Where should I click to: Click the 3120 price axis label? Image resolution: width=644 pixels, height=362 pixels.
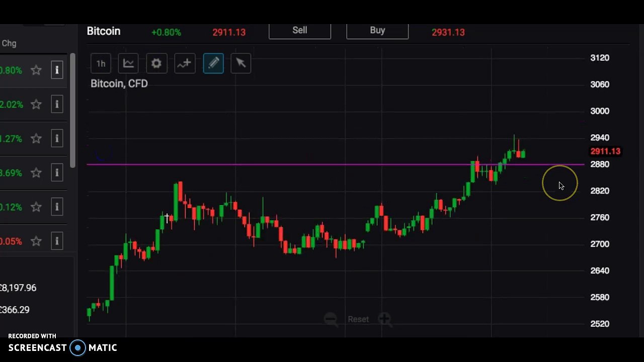600,58
